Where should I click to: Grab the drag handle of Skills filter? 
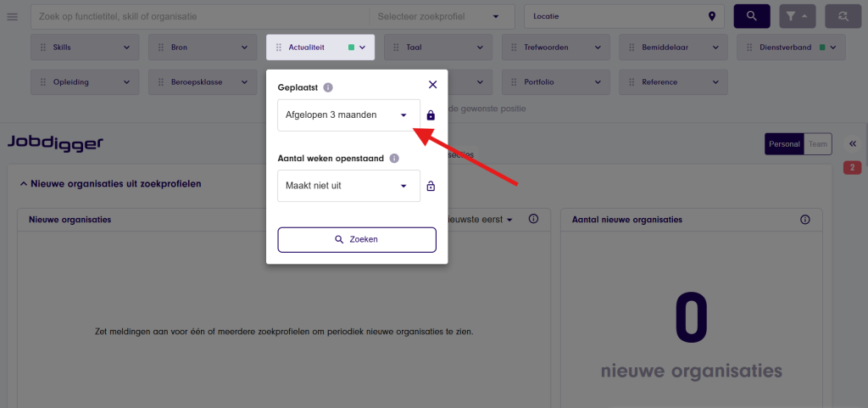[x=43, y=48]
